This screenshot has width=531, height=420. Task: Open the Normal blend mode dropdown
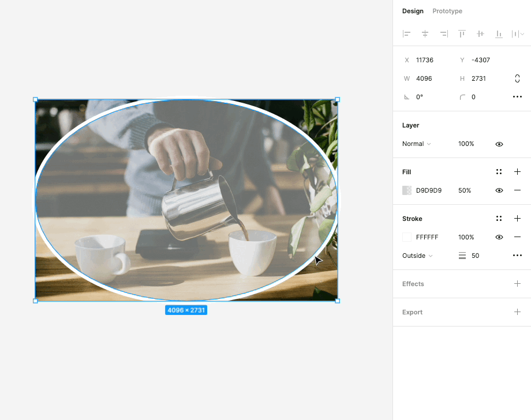pos(416,144)
